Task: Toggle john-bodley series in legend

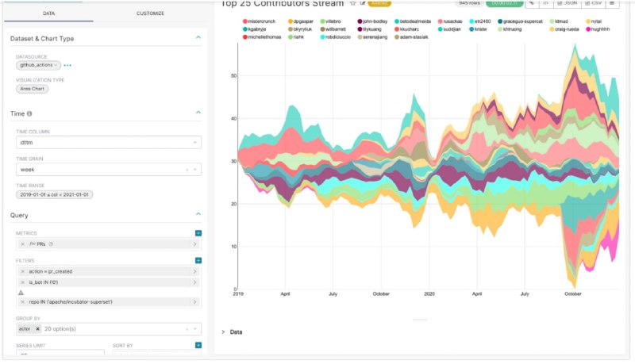Action: pyautogui.click(x=372, y=21)
